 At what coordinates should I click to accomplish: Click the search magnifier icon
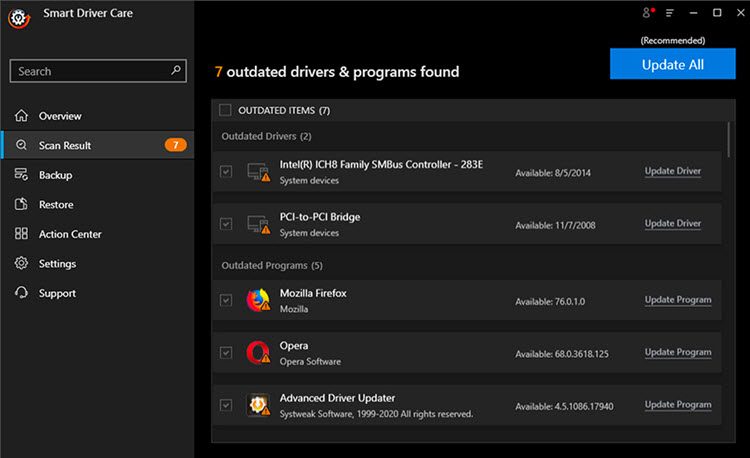pos(176,71)
